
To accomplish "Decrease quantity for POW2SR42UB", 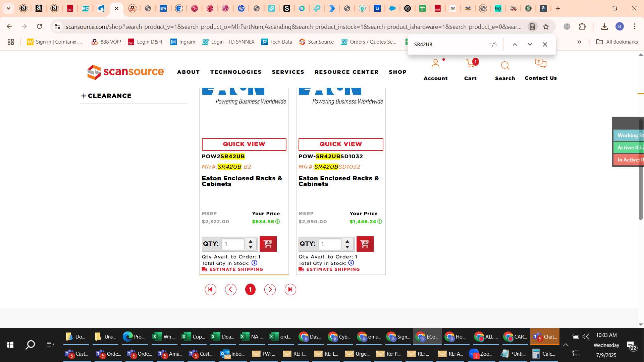I will point(251,247).
